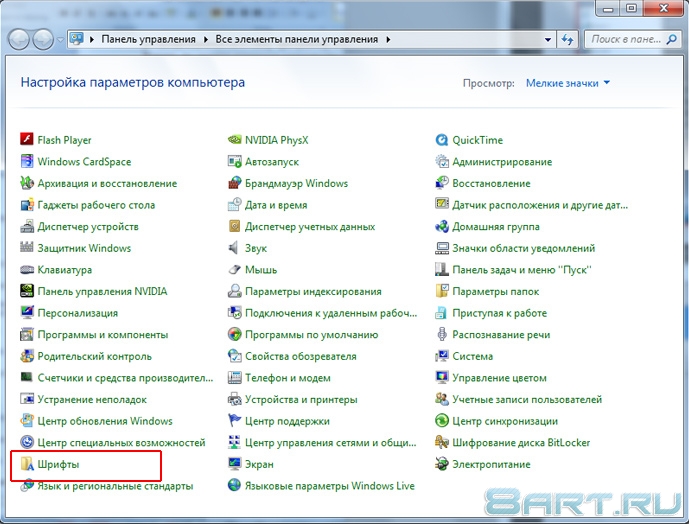Open Диспетчер учетных данных link

point(310,226)
